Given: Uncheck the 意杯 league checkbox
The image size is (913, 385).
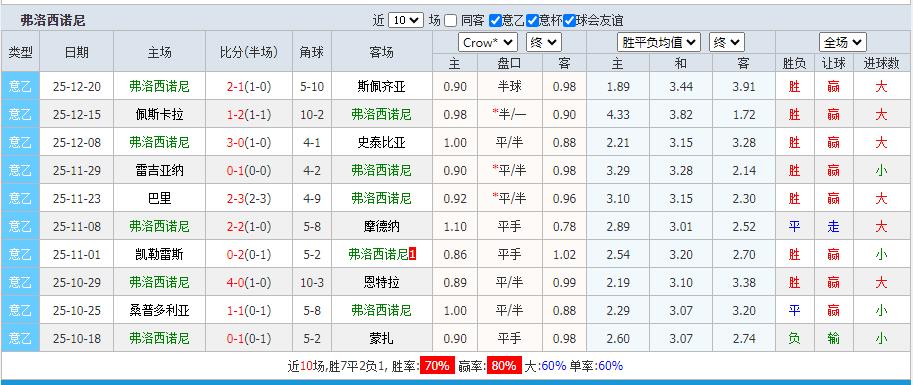Looking at the screenshot, I should click(x=532, y=20).
